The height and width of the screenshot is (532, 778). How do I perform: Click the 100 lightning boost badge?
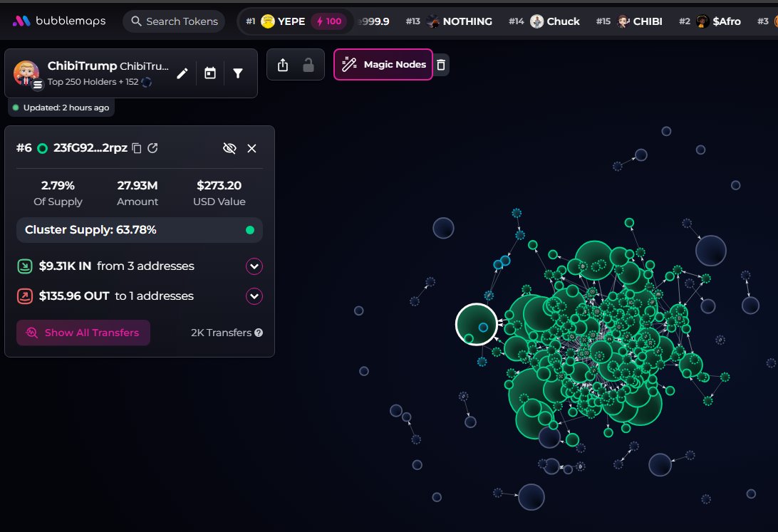(x=329, y=21)
